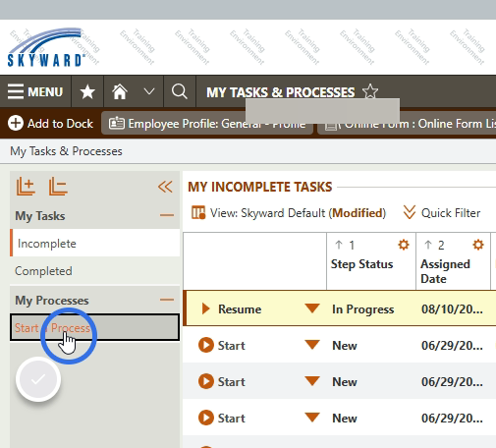Open the main MENU hamburger button
The image size is (496, 448).
(x=35, y=91)
